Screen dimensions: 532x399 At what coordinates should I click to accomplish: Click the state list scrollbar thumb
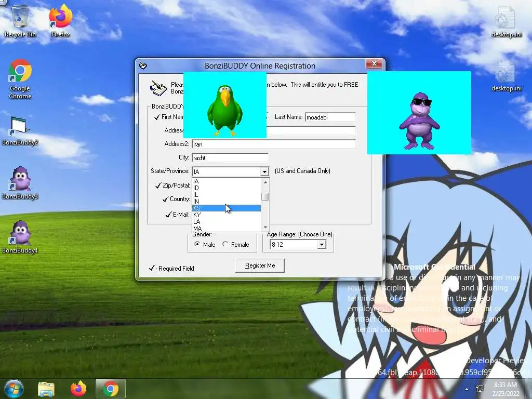click(x=265, y=197)
